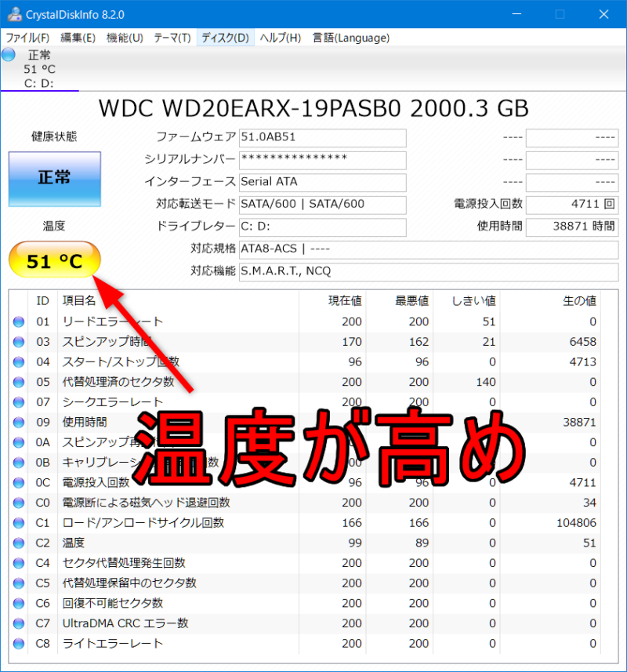Minimize the CrystalDiskInfo window

[x=517, y=14]
